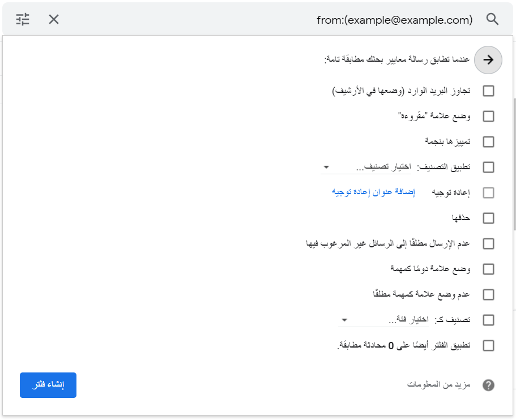
Task: Open search options sliders icon
Action: [23, 19]
